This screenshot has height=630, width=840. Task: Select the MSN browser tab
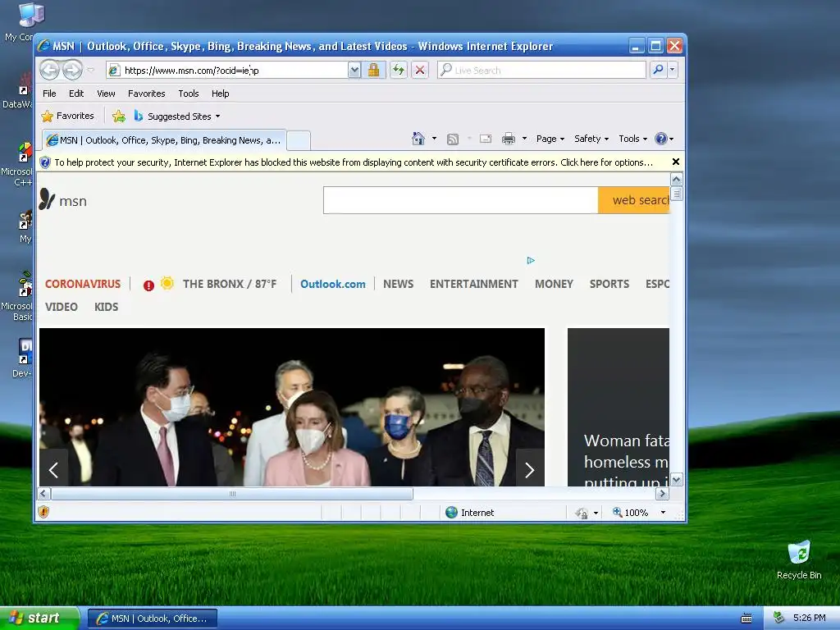point(164,140)
